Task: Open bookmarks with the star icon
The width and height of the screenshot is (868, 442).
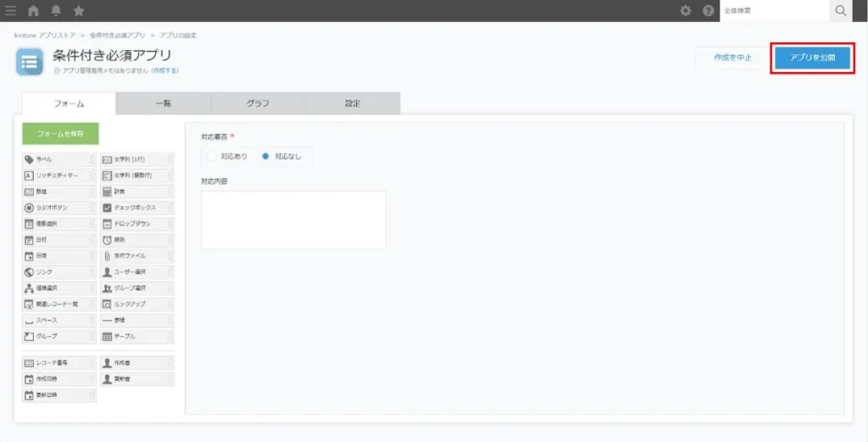Action: (79, 10)
